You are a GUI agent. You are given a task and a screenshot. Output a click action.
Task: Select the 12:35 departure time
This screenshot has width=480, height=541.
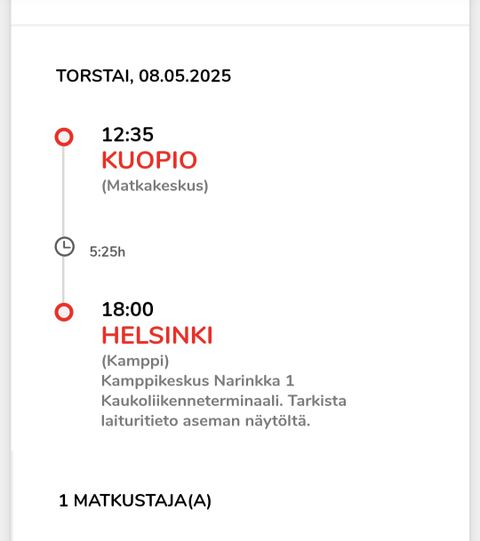click(x=127, y=135)
